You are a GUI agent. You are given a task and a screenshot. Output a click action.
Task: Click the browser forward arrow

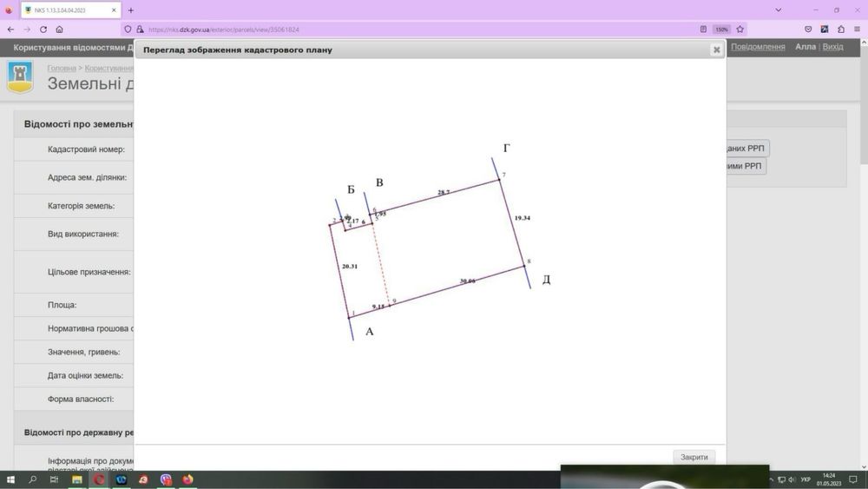tap(27, 30)
